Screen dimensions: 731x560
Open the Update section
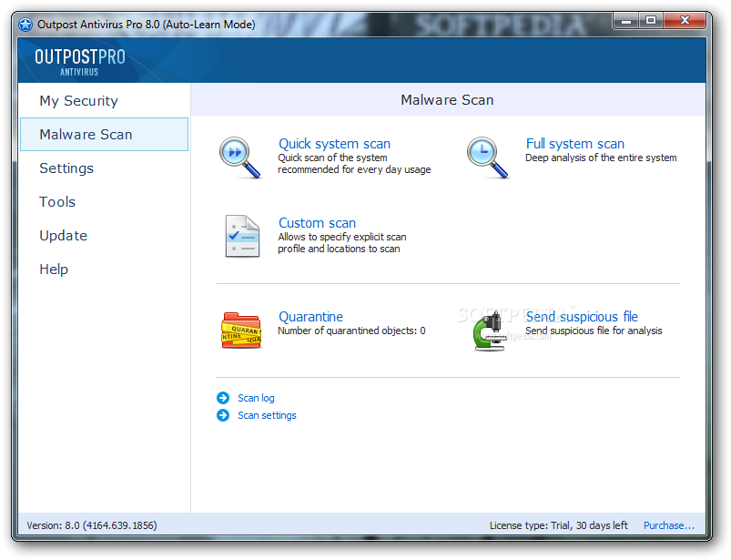64,236
